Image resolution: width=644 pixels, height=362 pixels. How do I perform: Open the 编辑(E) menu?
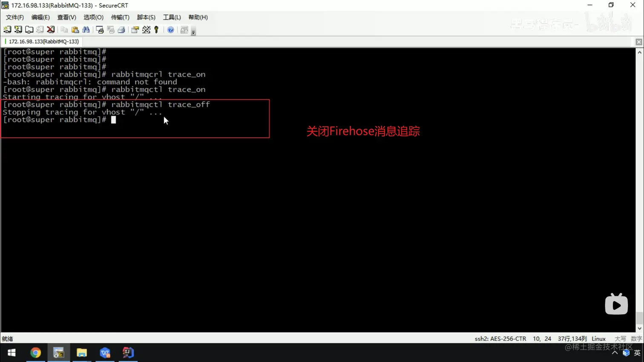40,17
